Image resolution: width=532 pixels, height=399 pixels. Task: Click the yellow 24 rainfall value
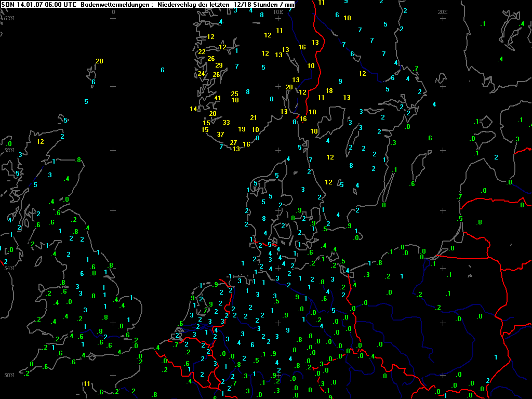[x=201, y=74]
